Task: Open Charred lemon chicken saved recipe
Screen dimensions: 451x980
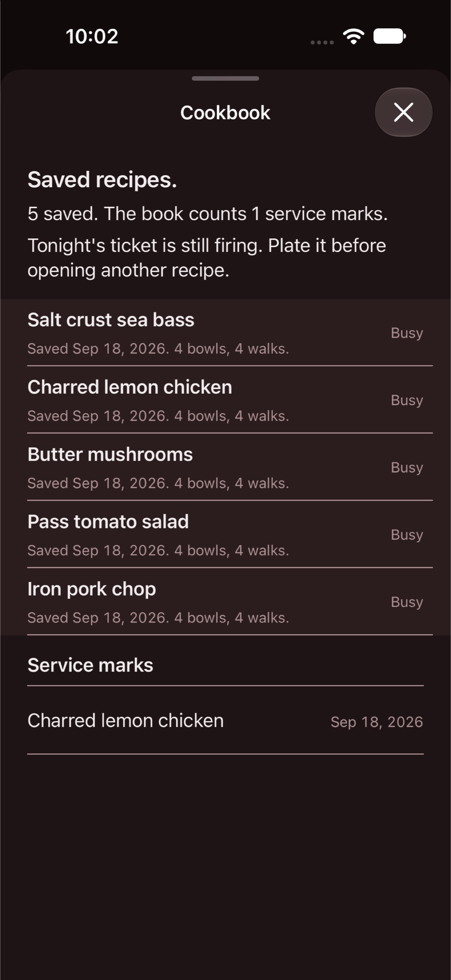Action: click(226, 400)
